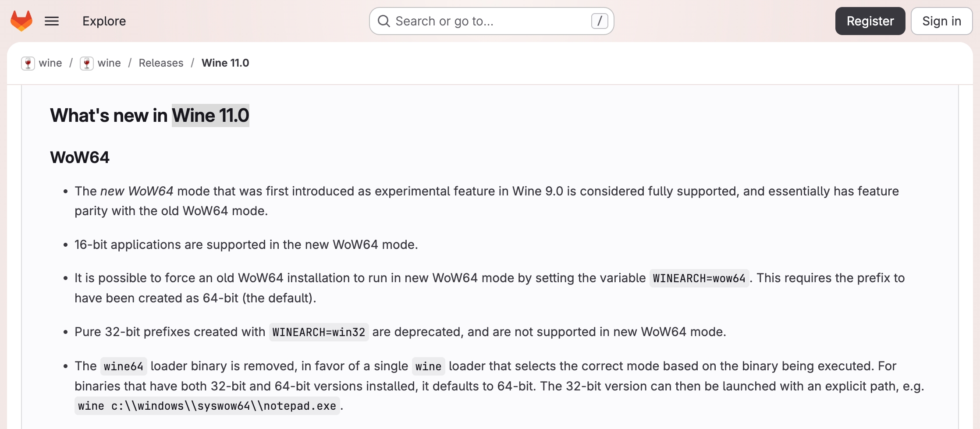The image size is (980, 429).
Task: Click the notepad.exe path code snippet
Action: [207, 406]
